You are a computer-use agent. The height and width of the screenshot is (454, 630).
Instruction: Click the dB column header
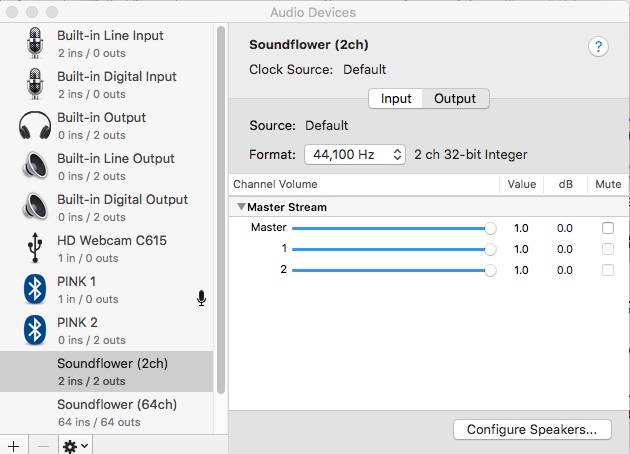click(565, 184)
